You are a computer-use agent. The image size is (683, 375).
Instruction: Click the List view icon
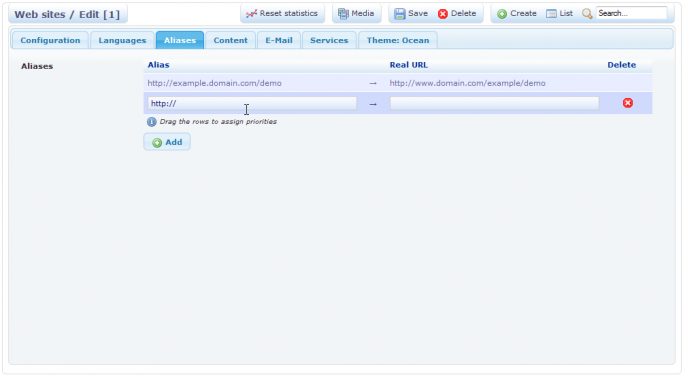click(551, 14)
